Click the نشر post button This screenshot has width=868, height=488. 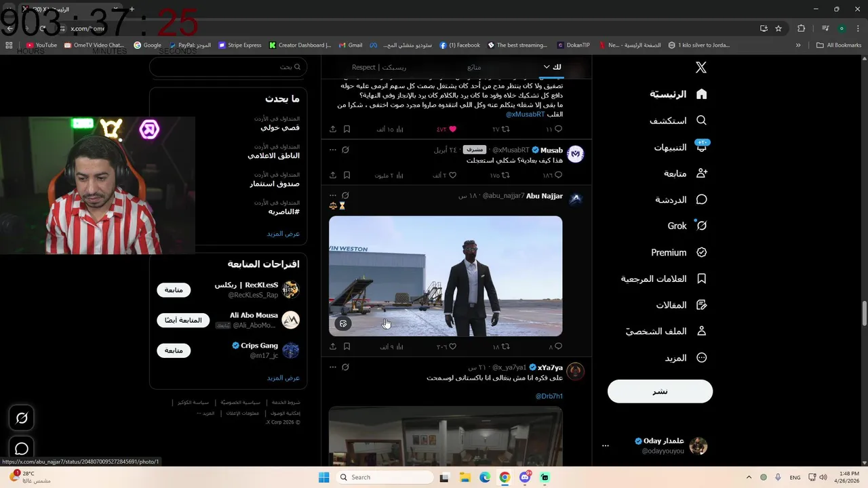660,391
